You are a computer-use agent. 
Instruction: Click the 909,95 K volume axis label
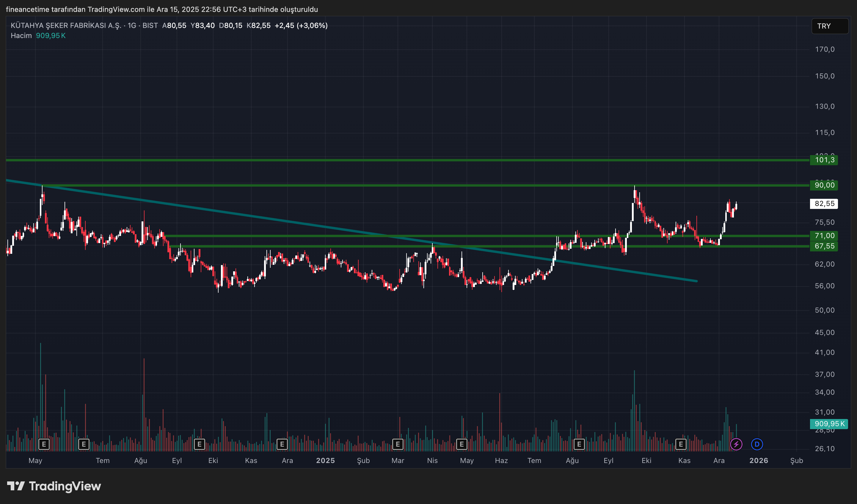pos(828,424)
